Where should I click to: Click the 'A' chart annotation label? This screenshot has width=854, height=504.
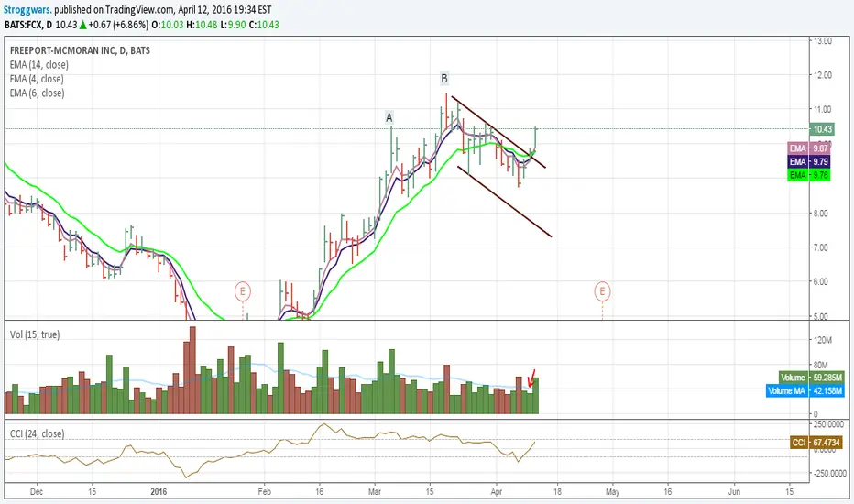[389, 117]
